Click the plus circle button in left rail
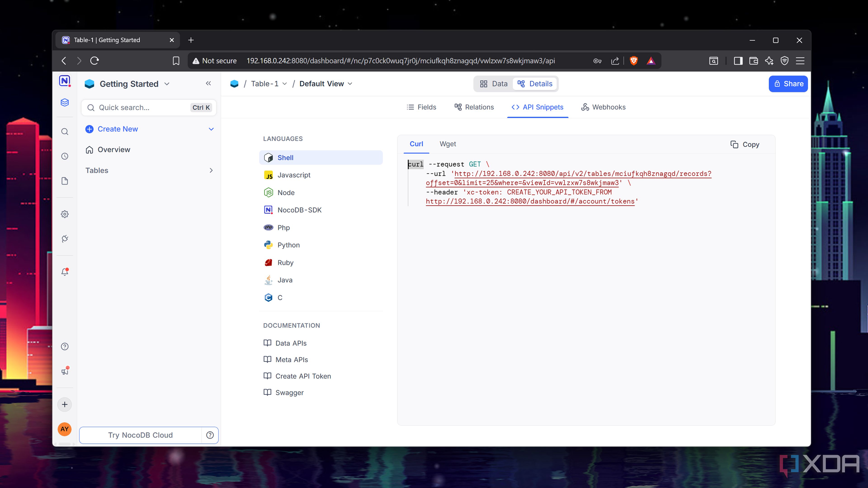Screen dimensions: 868x488 (x=65, y=404)
